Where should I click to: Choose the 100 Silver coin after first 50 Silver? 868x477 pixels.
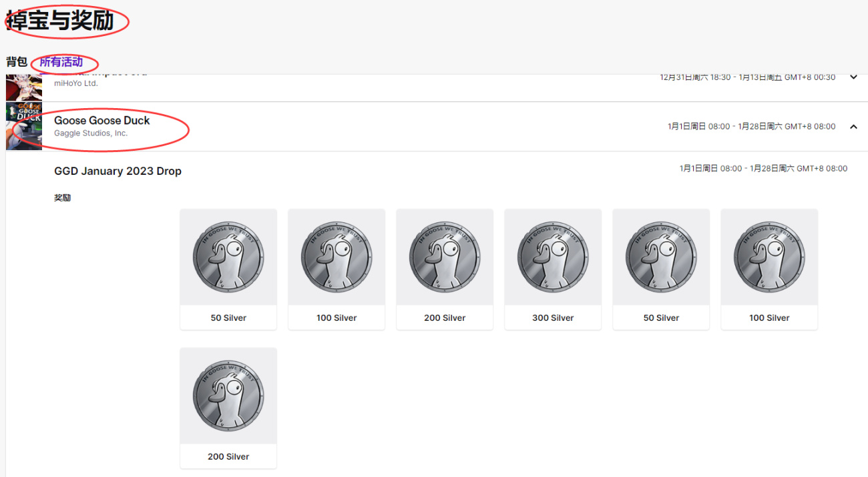[x=337, y=257]
